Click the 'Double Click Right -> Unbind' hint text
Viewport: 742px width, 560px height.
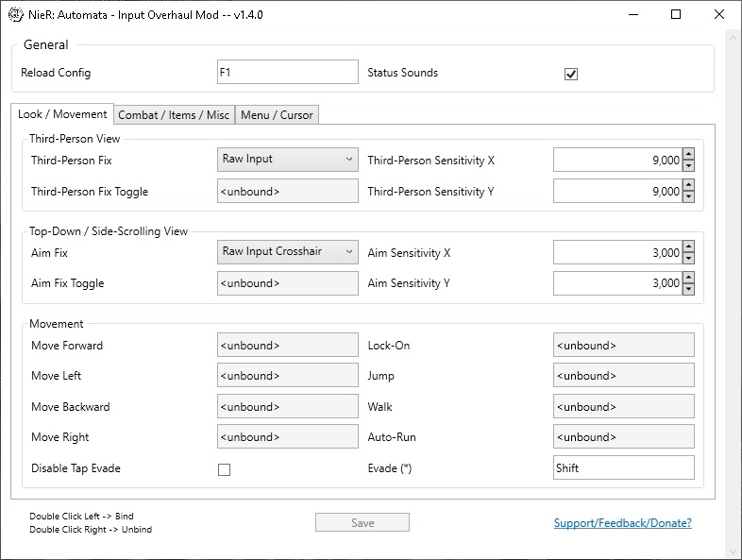click(91, 529)
